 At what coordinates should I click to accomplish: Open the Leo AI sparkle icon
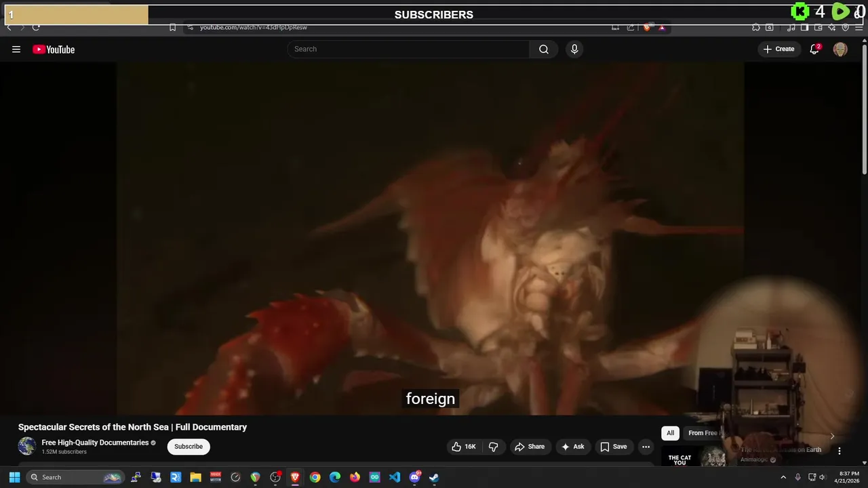(831, 27)
